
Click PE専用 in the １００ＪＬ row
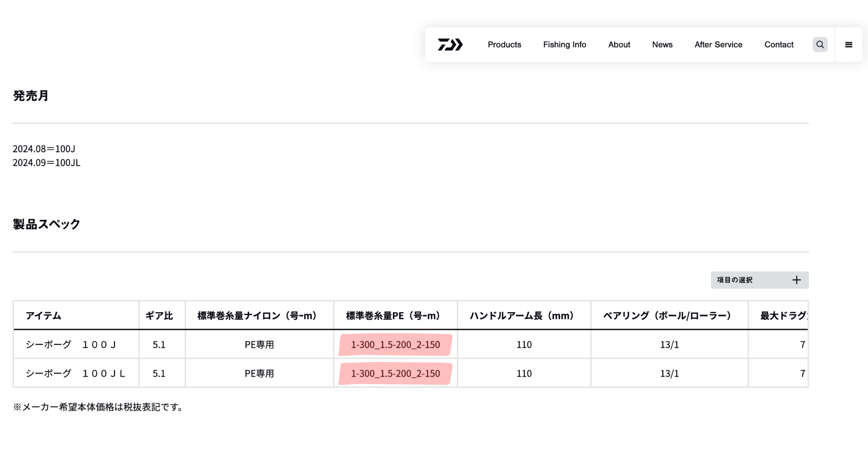pyautogui.click(x=259, y=374)
